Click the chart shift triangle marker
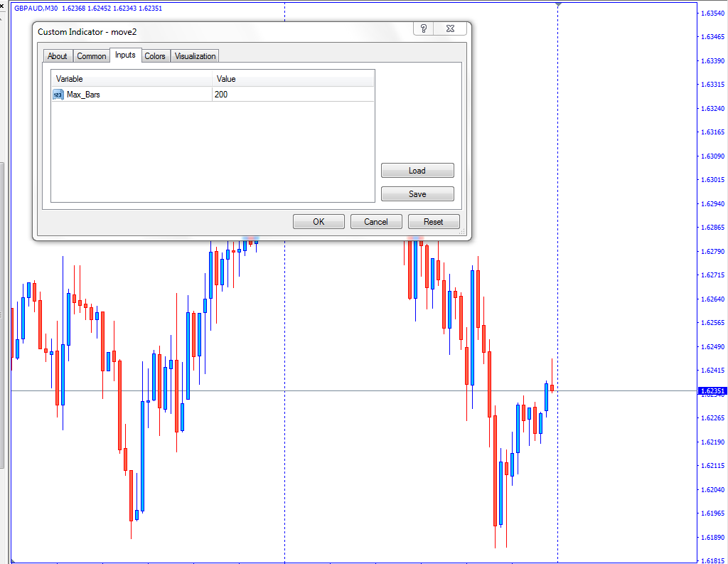Viewport: 728px width, 564px height. [558, 5]
